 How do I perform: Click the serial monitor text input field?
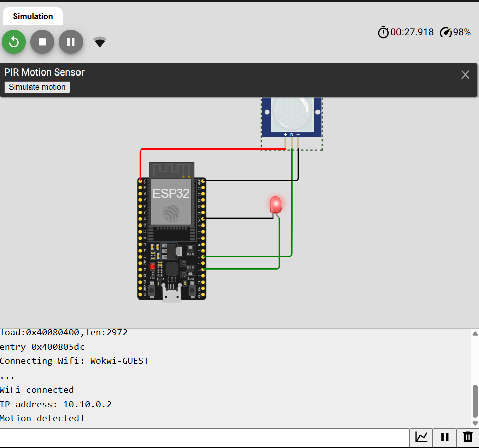(x=201, y=437)
